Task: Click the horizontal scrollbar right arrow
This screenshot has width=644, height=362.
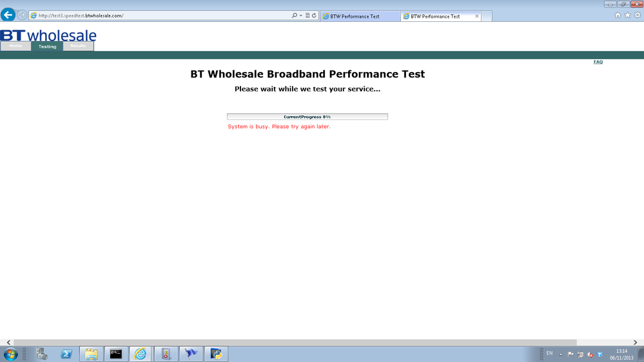Action: pos(636,342)
